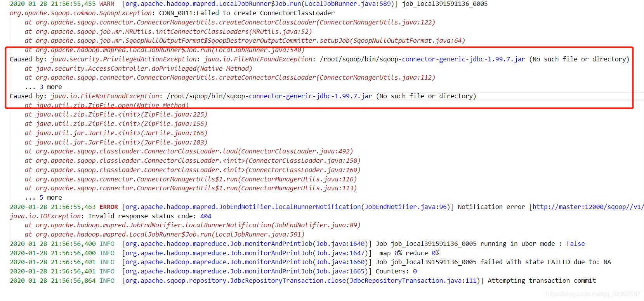Click JdbcRepositoryTransaction.java:111 source reference
Image resolution: width=644 pixels, height=301 pixels.
click(413, 281)
